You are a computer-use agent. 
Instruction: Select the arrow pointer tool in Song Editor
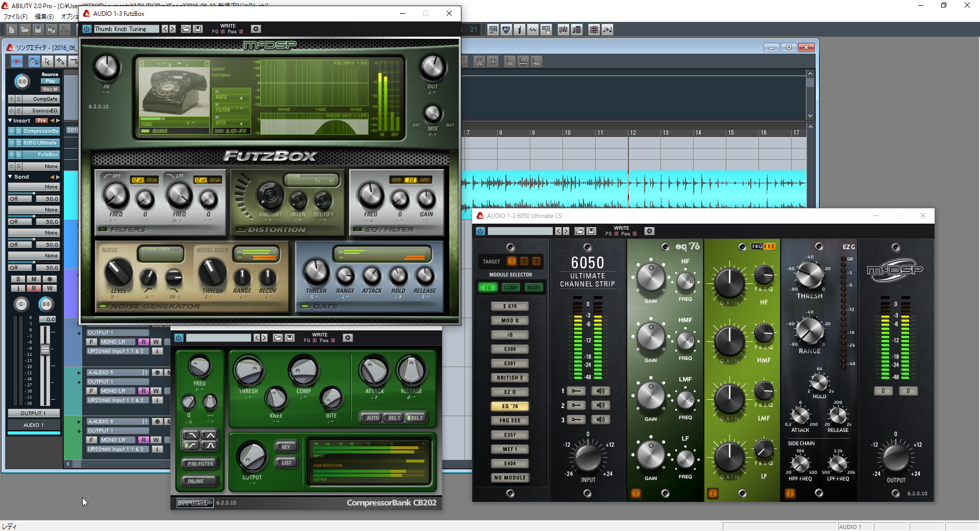pos(47,61)
